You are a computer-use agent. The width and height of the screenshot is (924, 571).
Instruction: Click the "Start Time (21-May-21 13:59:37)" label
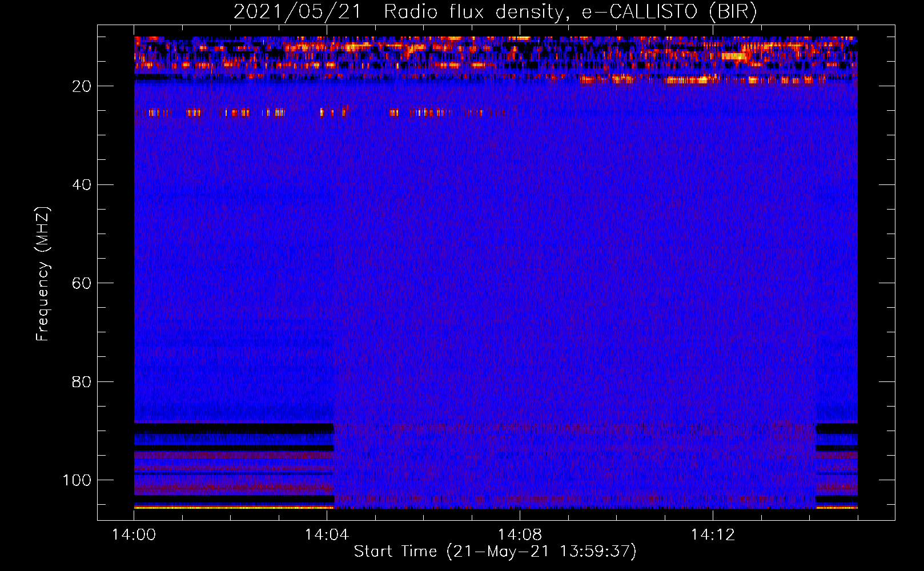pyautogui.click(x=495, y=552)
